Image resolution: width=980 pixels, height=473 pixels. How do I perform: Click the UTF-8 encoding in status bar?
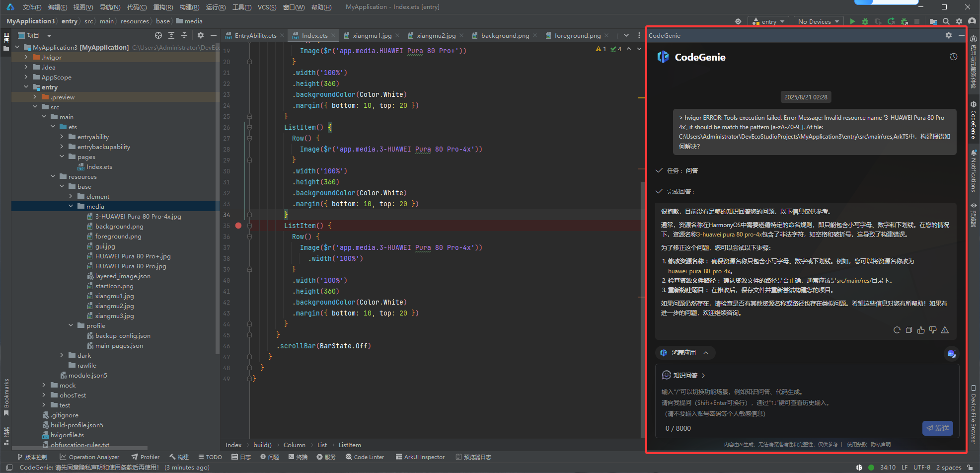[x=922, y=468]
